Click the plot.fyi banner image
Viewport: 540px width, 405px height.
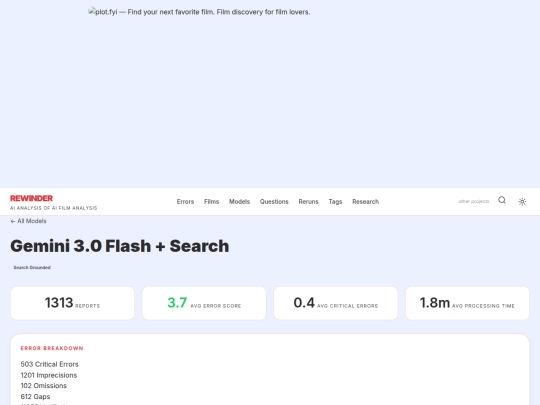pos(199,12)
